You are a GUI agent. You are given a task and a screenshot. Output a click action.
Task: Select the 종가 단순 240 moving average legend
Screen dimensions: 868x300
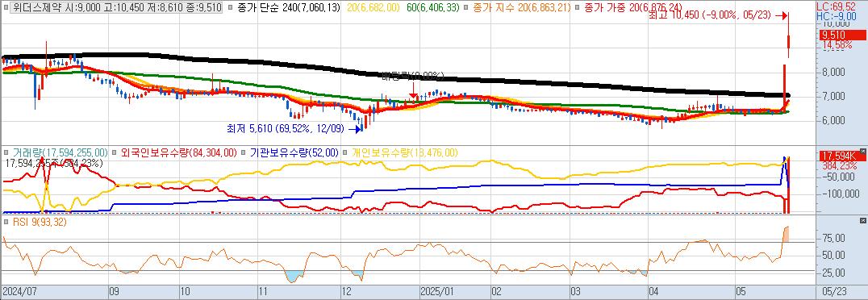289,8
